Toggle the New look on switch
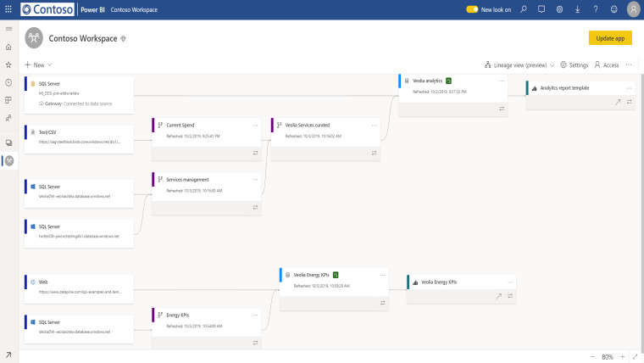Screen dimensions: 644x363 coord(472,9)
